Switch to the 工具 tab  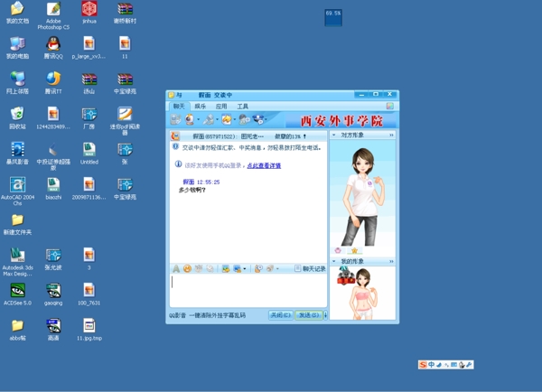(242, 106)
